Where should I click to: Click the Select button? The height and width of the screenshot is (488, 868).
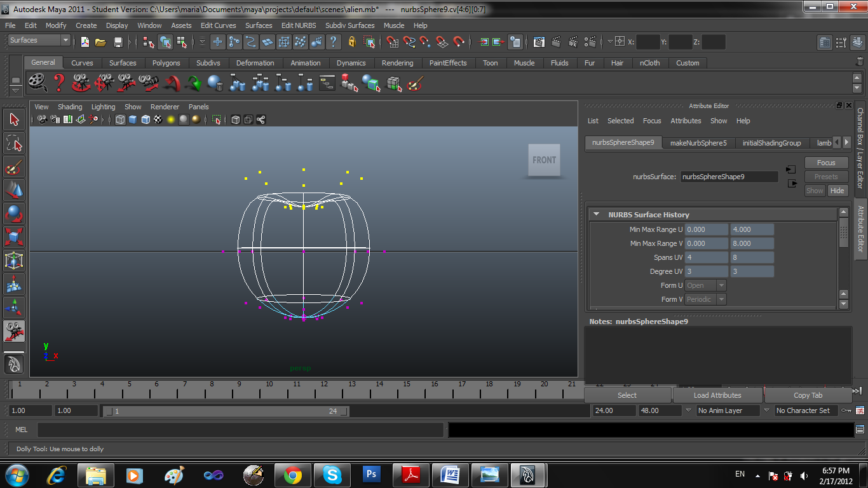(x=627, y=395)
